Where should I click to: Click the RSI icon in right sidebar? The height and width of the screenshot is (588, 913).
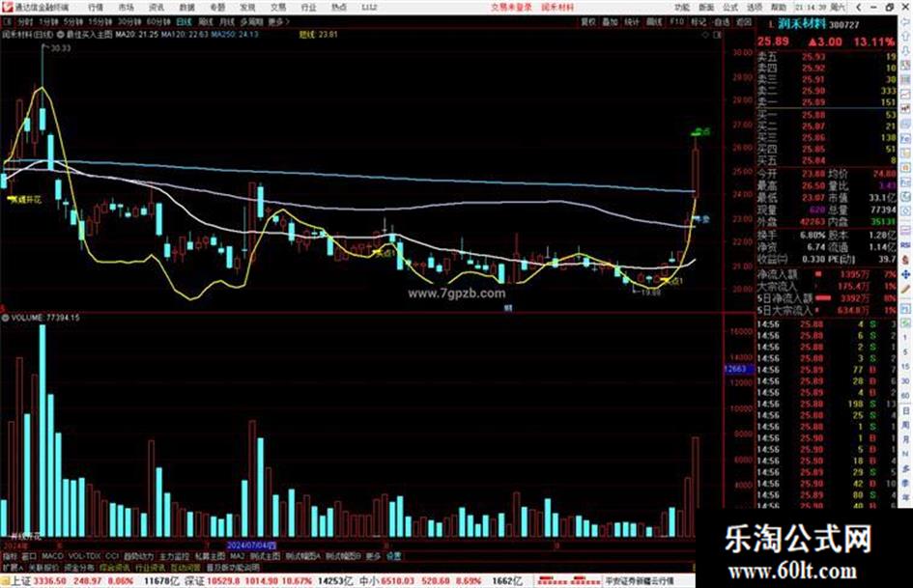[905, 244]
